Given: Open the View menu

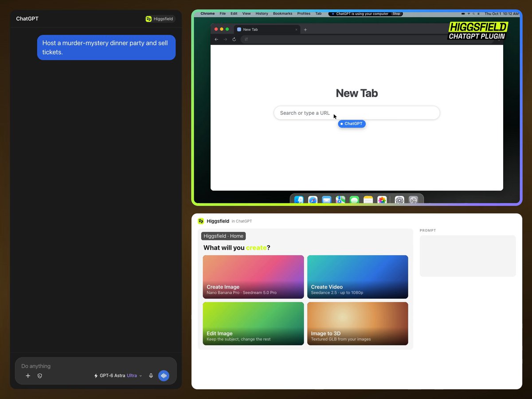Looking at the screenshot, I should click(246, 14).
